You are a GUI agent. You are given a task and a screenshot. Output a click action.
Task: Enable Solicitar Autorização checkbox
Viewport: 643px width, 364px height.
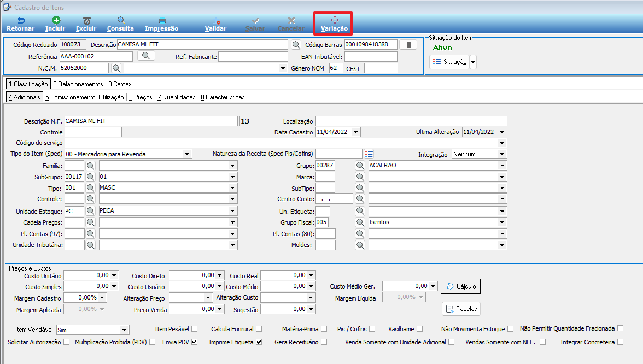pos(67,342)
